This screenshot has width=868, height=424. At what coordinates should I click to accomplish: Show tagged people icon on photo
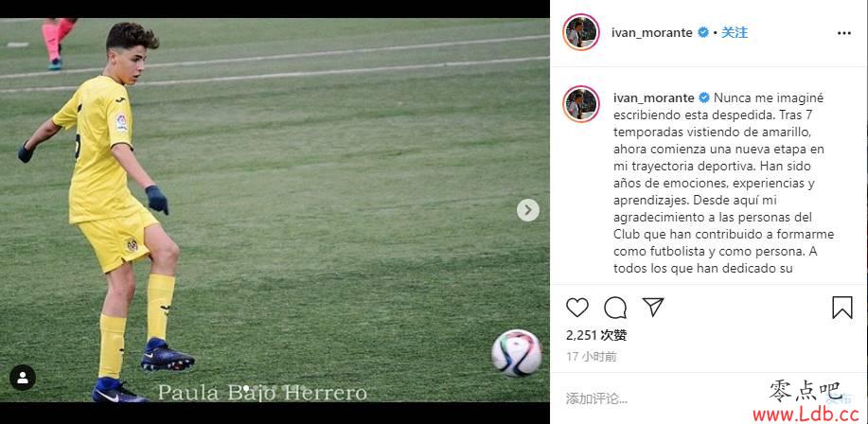point(23,378)
